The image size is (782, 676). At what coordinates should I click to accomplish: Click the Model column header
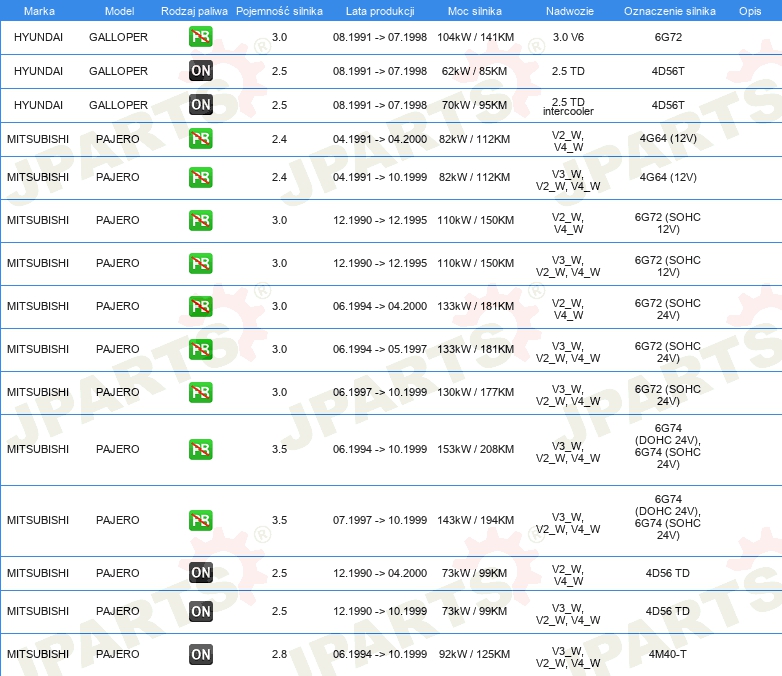120,11
